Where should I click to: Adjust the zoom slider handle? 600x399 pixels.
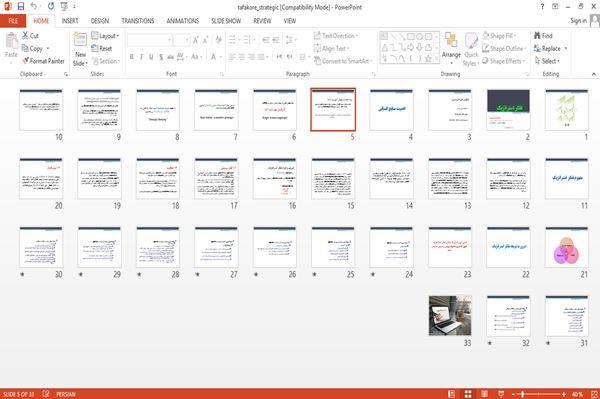pyautogui.click(x=523, y=394)
